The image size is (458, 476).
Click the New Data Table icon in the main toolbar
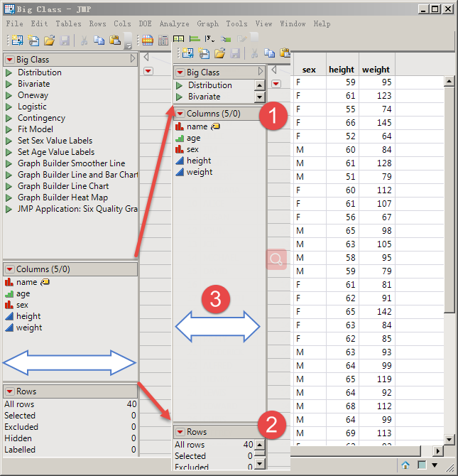pyautogui.click(x=17, y=40)
